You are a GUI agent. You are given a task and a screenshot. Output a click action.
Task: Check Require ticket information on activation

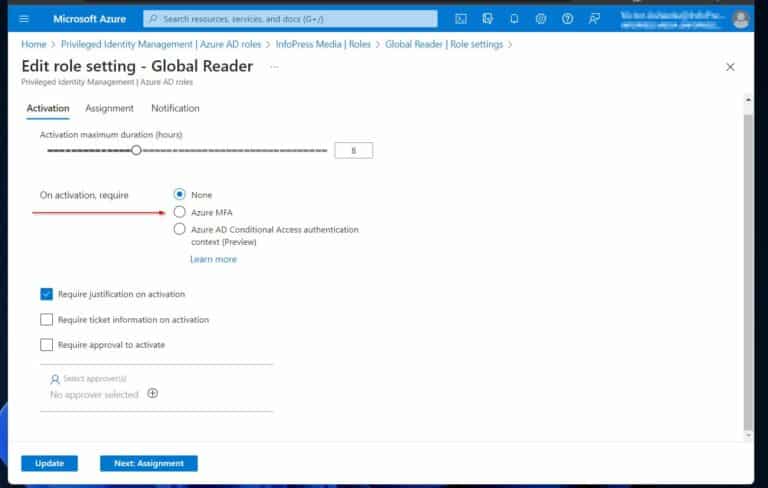pyautogui.click(x=47, y=319)
